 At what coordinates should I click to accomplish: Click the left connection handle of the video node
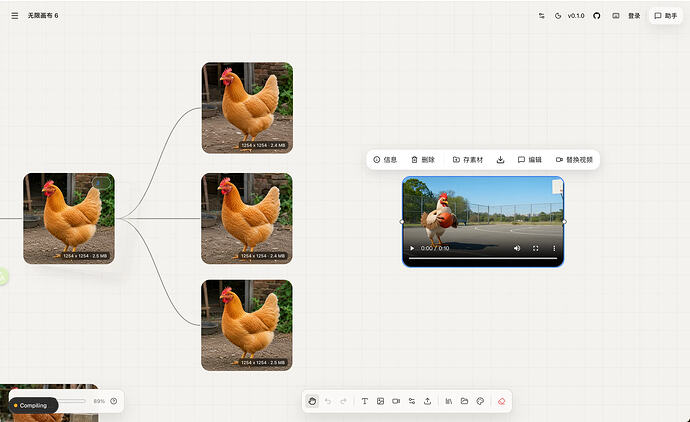coord(402,222)
